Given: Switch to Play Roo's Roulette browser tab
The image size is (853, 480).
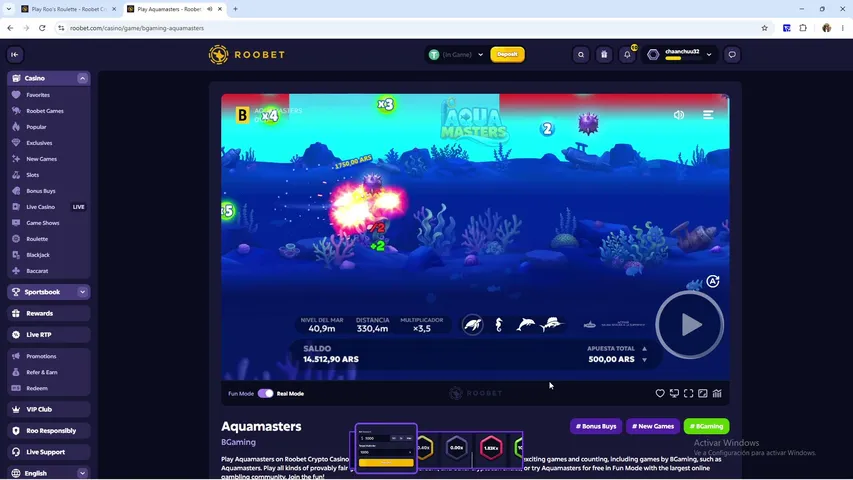Looking at the screenshot, I should point(69,9).
